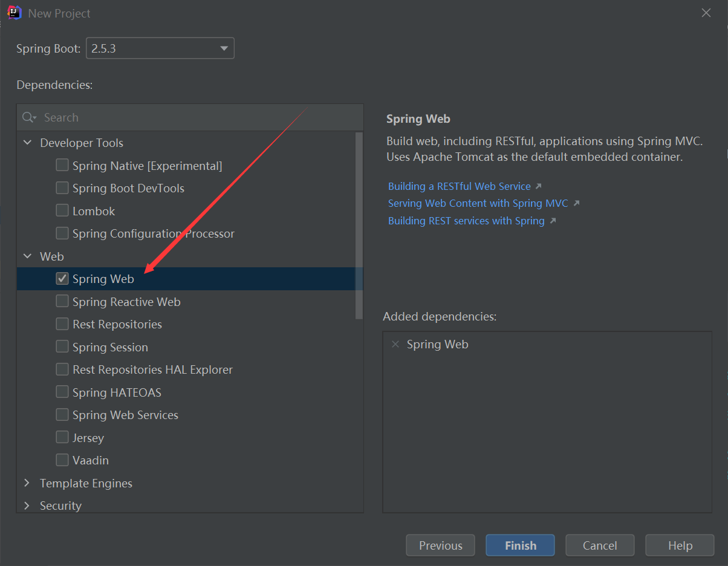The image size is (728, 566).
Task: Go back with the Previous button
Action: (x=440, y=545)
